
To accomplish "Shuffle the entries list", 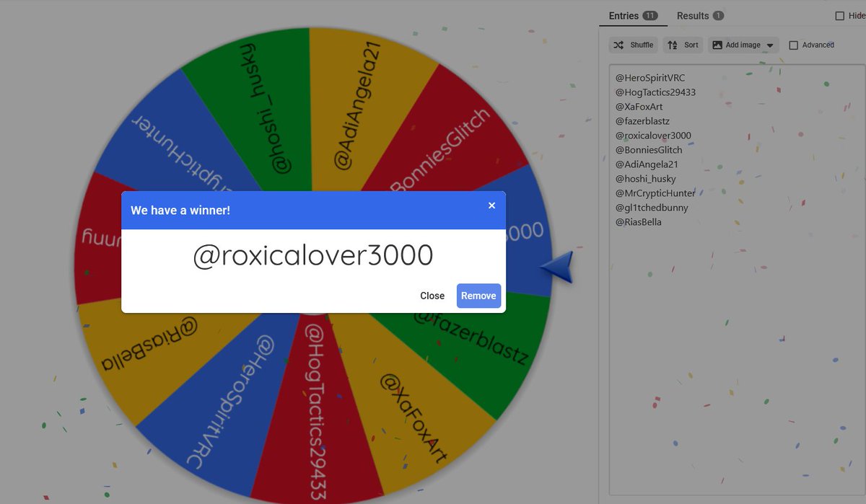I will click(633, 45).
